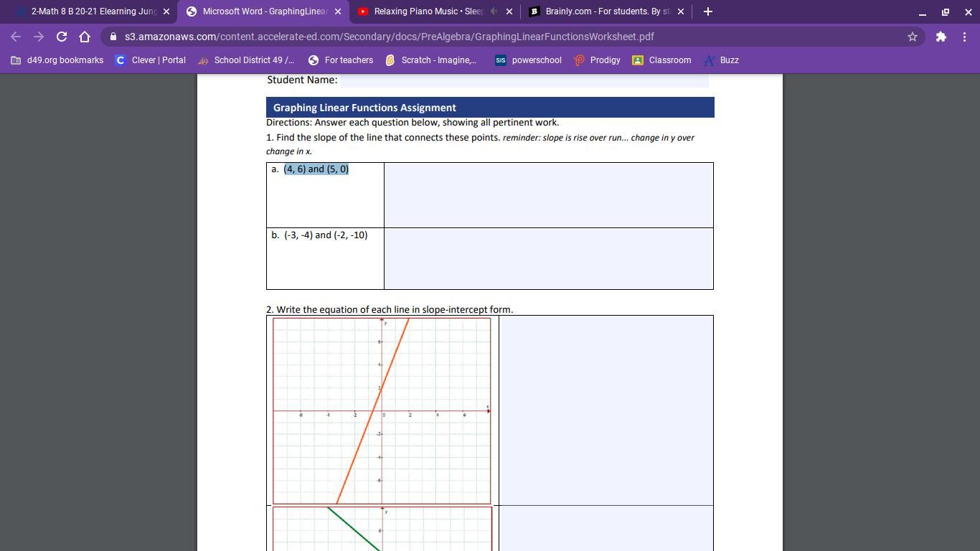Open the Chrome three-dot menu

tap(964, 37)
